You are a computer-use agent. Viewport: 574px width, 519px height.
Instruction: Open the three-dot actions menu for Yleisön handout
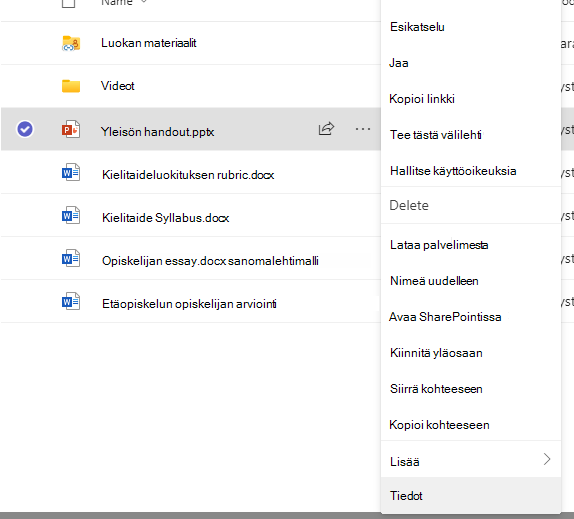(x=363, y=129)
